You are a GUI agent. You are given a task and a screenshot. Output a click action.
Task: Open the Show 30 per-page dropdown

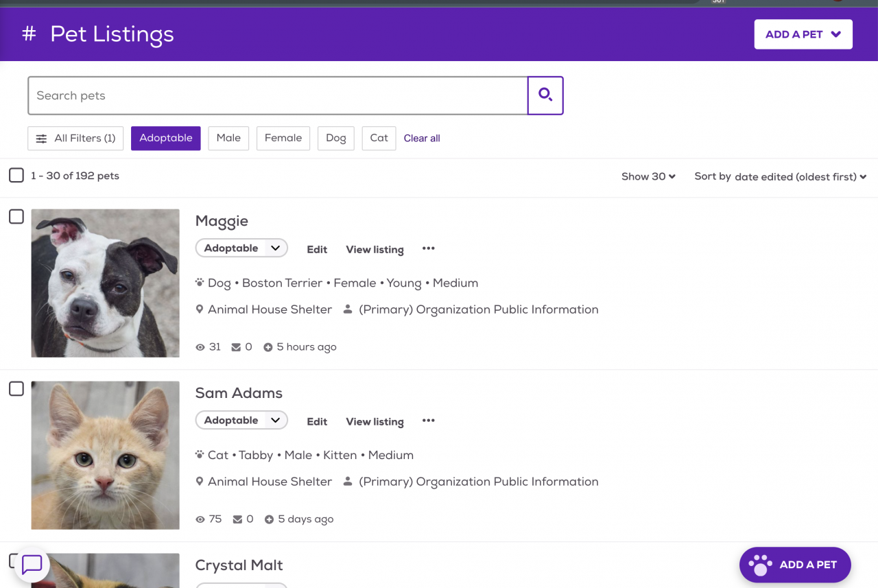point(648,176)
